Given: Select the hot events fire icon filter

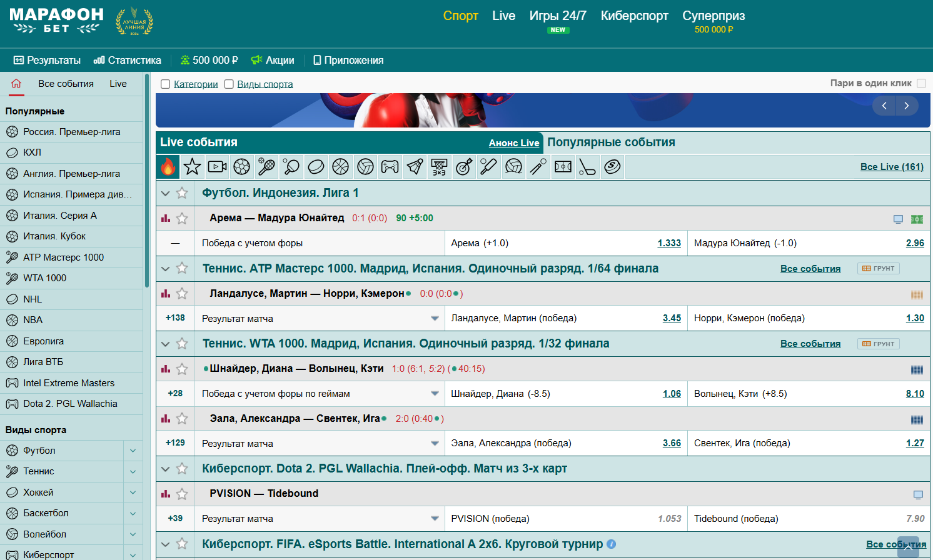Looking at the screenshot, I should [x=168, y=167].
